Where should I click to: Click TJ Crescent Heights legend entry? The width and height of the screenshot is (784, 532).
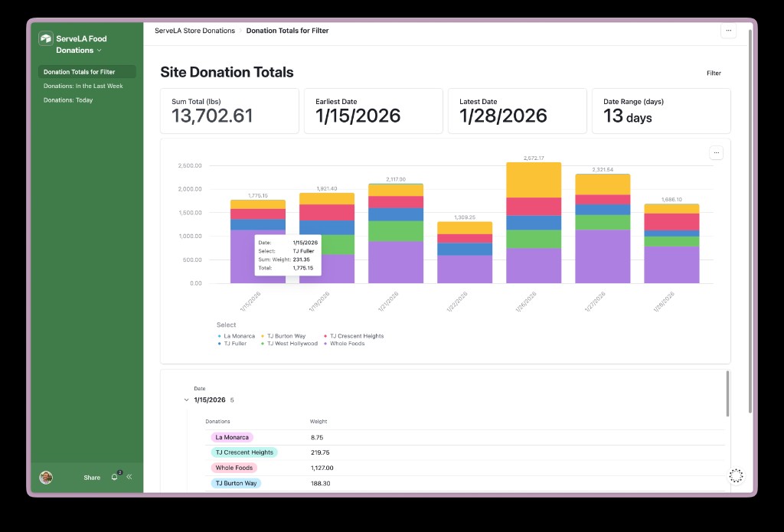[x=354, y=336]
